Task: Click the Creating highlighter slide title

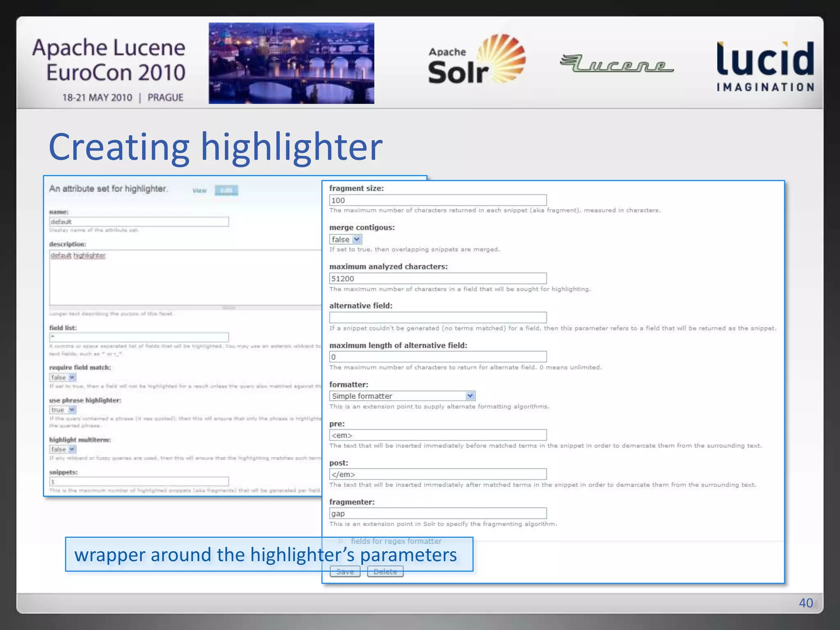Action: coord(216,147)
